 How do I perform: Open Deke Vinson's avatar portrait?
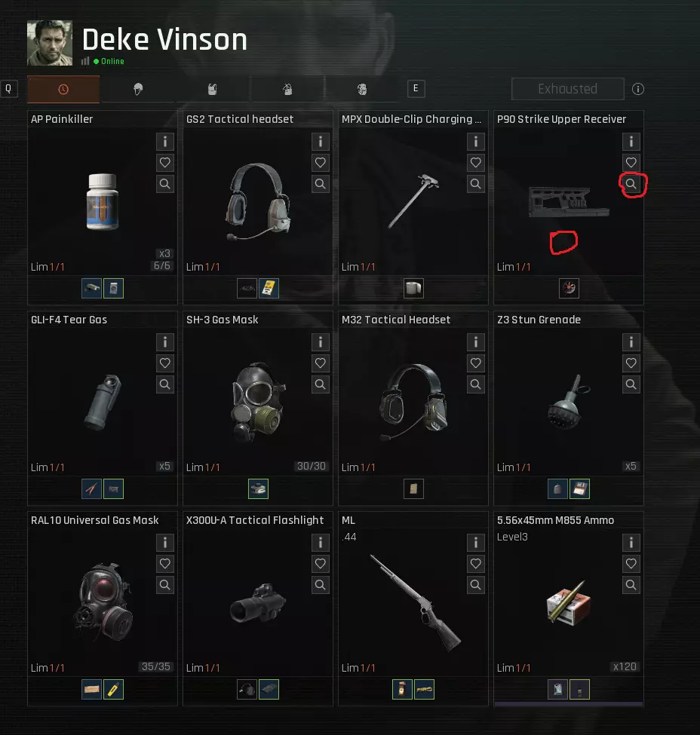click(x=50, y=43)
